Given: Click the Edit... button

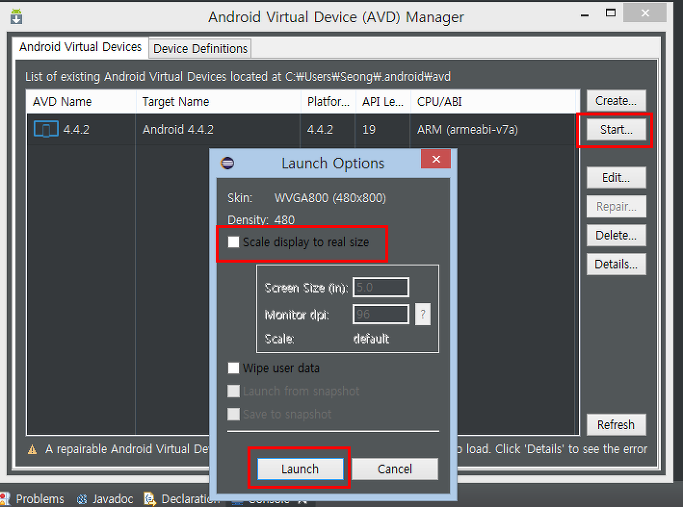Looking at the screenshot, I should click(x=616, y=178).
